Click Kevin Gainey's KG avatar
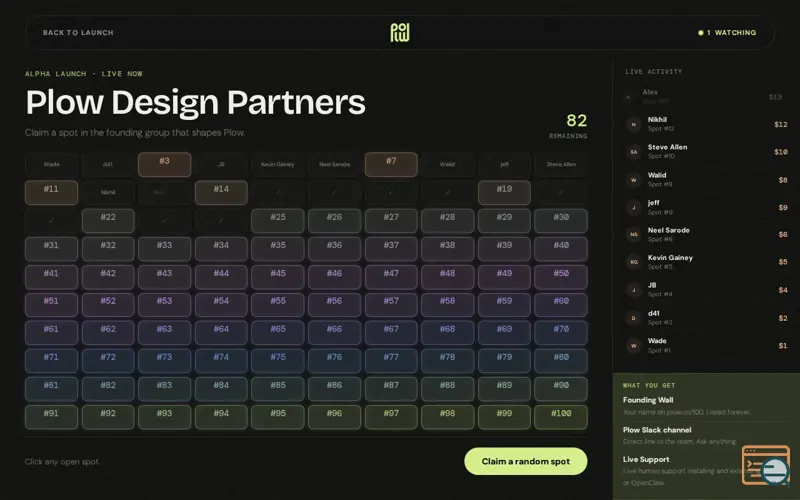The height and width of the screenshot is (500, 800). coord(633,262)
